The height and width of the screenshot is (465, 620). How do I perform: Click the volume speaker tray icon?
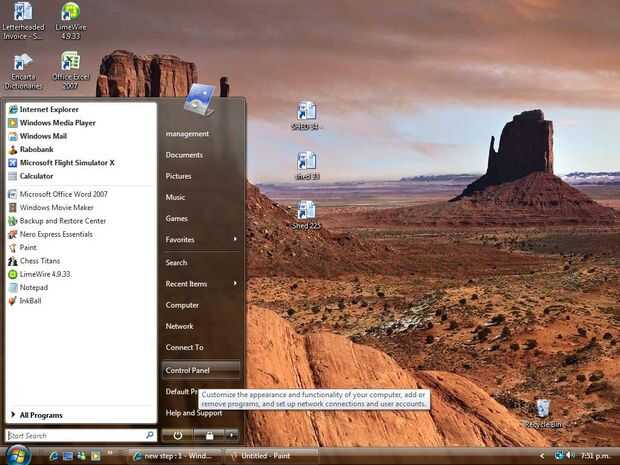pos(570,456)
